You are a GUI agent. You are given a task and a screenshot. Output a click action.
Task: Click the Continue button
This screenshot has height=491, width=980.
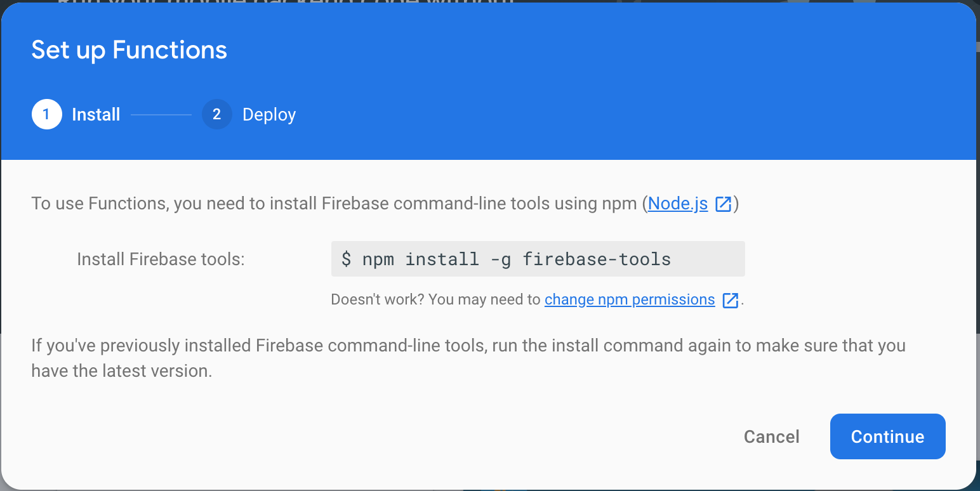click(x=887, y=436)
